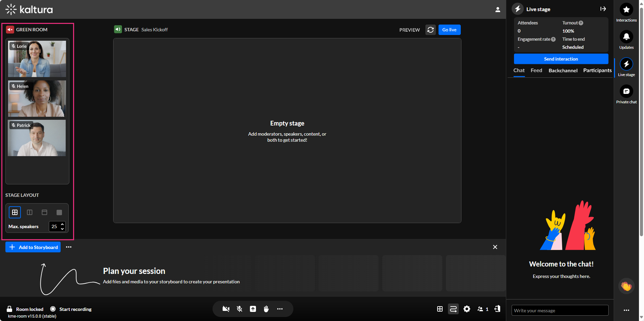Click Add to Storyboard

(x=33, y=247)
